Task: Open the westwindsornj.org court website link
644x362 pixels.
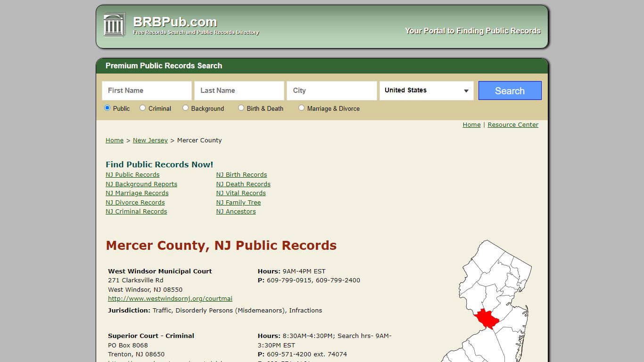Action: pyautogui.click(x=170, y=299)
